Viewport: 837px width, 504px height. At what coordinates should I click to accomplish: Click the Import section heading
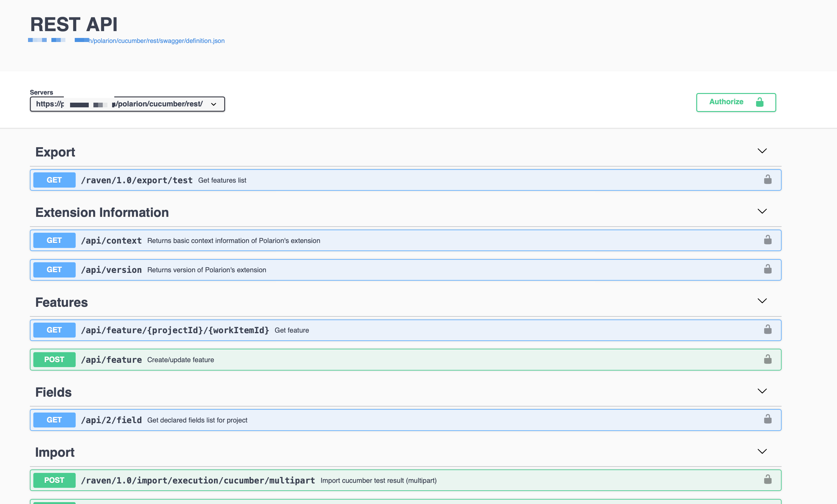pyautogui.click(x=55, y=452)
